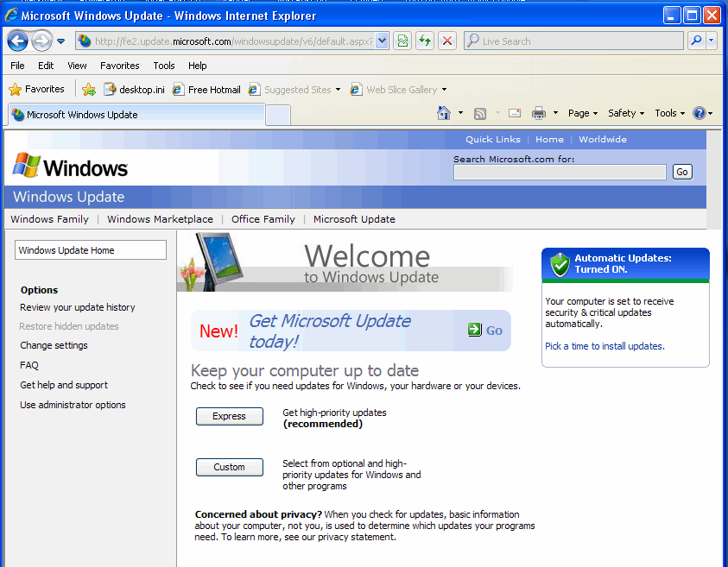The height and width of the screenshot is (567, 728).
Task: Open Get help and support
Action: point(64,385)
